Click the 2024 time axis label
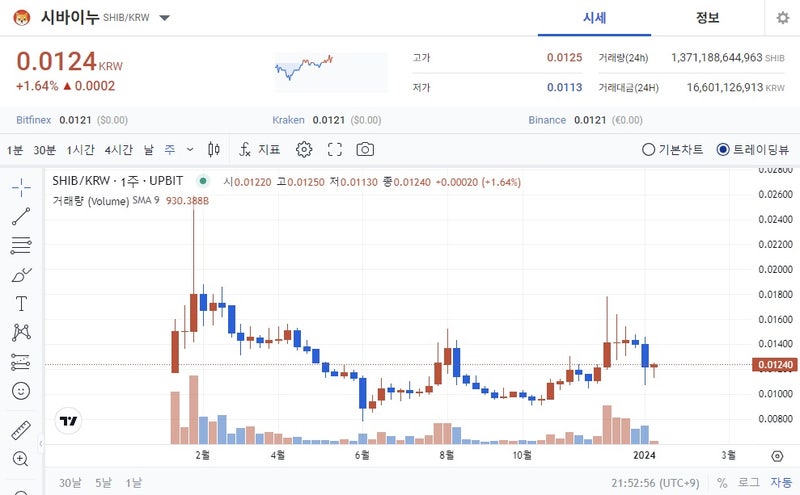This screenshot has height=495, width=800. [x=644, y=455]
